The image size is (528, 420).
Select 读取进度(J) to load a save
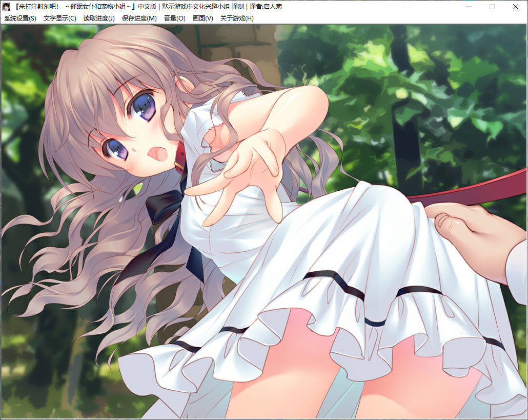pyautogui.click(x=99, y=18)
